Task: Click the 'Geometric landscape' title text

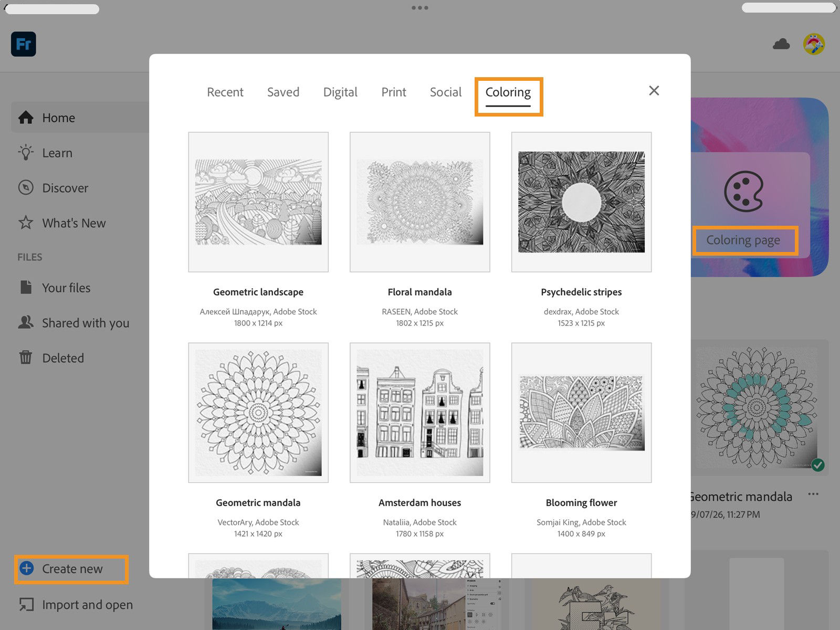Action: [258, 292]
